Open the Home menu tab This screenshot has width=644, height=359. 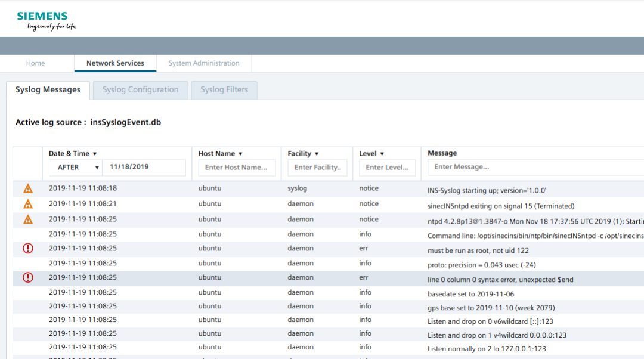36,63
